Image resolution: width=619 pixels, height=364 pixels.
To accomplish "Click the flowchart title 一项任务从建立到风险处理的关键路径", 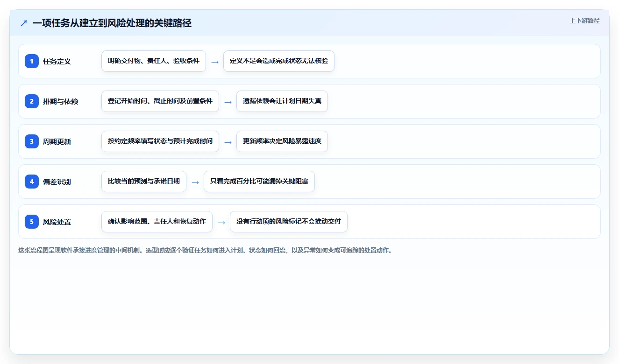I will (112, 23).
